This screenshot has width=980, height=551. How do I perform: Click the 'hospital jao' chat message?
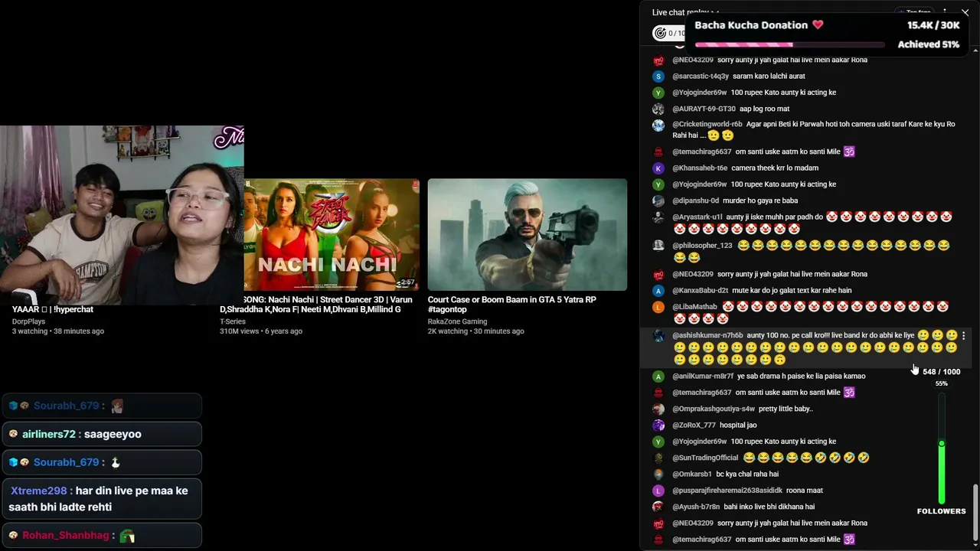(738, 425)
